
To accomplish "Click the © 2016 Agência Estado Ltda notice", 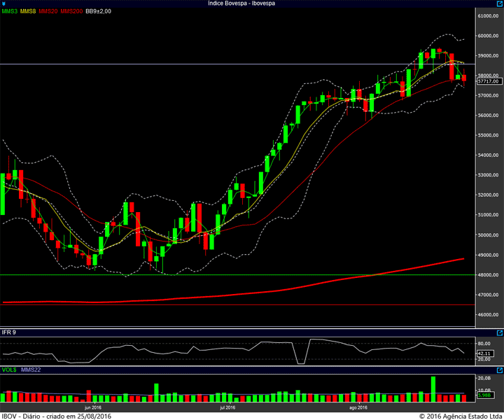I will click(461, 416).
